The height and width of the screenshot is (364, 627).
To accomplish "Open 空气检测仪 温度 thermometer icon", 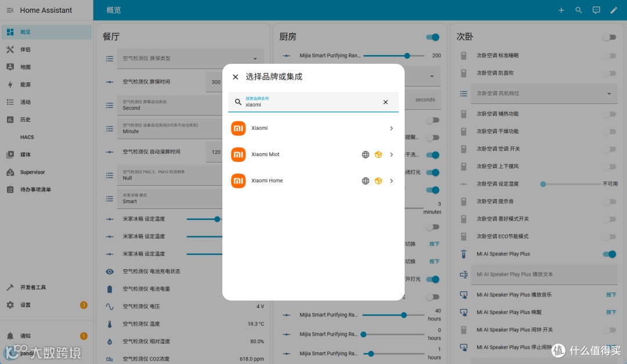I will coord(110,324).
